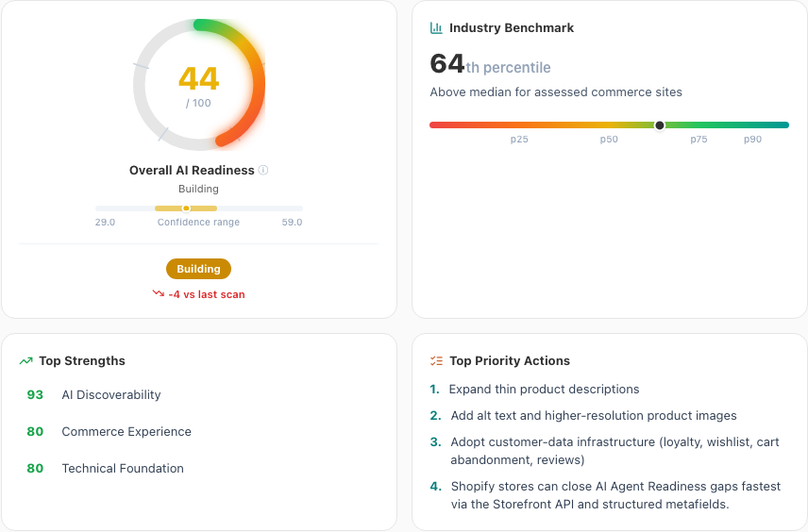Open the Technical Foundation strength item

[105, 468]
